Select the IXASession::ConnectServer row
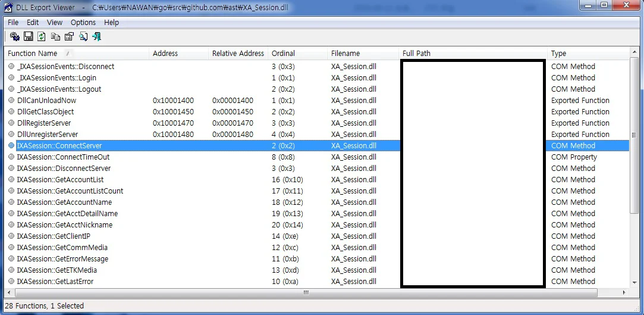The image size is (644, 315). 317,145
